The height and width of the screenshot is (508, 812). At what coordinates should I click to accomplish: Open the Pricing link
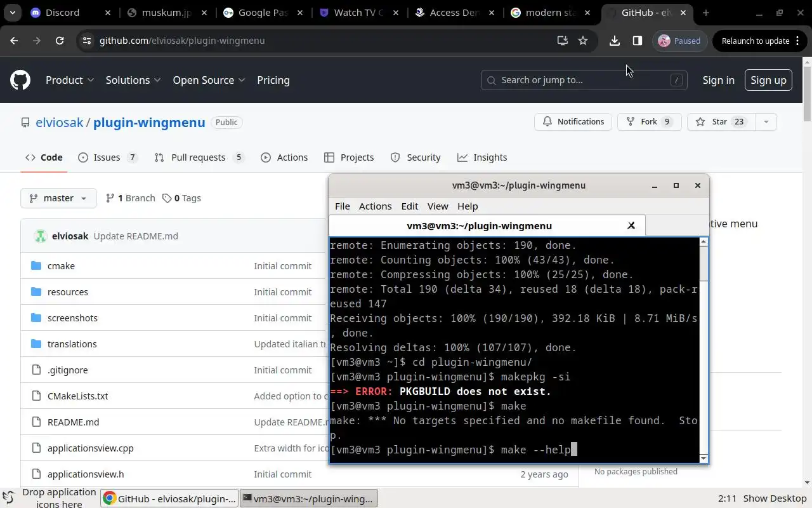[273, 80]
